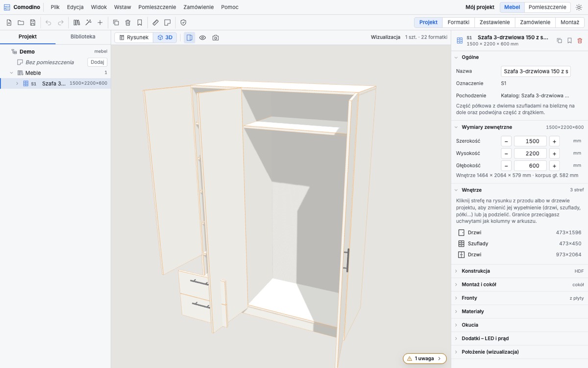Add a sticky note annotation
This screenshot has height=368, width=588.
(168, 23)
